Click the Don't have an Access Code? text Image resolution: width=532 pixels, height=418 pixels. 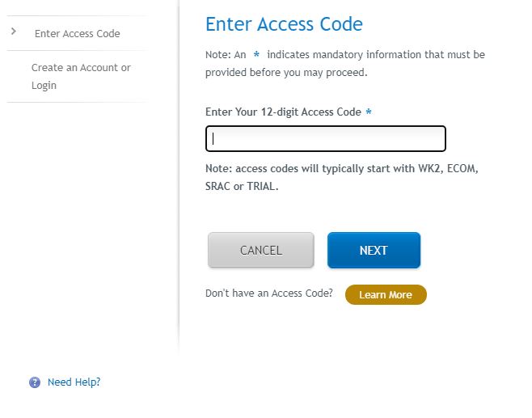[x=269, y=293]
